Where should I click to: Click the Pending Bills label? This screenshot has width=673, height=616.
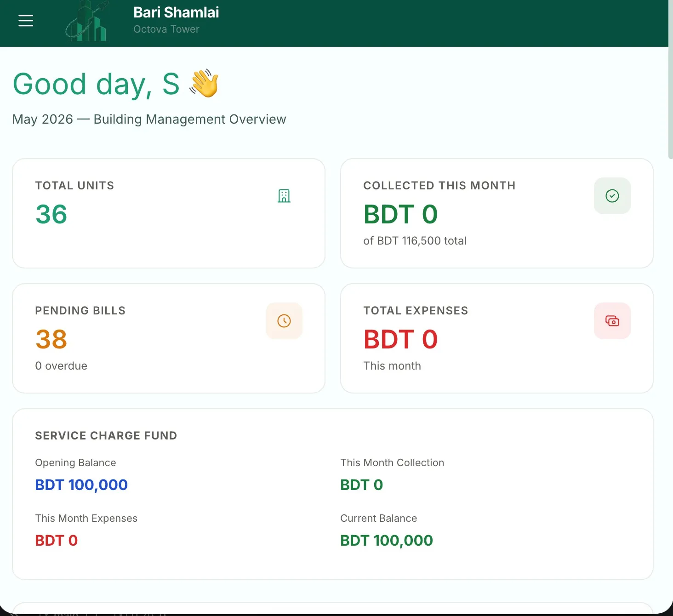click(x=80, y=310)
